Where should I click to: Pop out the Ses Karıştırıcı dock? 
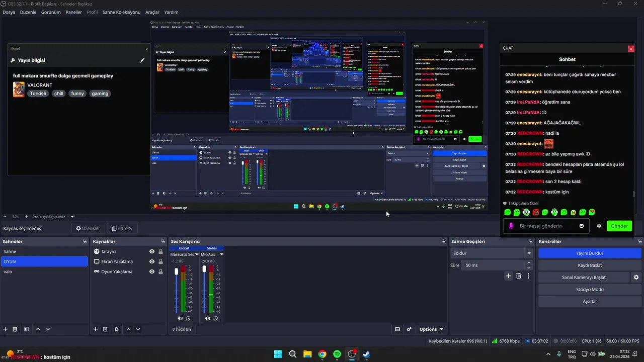443,241
